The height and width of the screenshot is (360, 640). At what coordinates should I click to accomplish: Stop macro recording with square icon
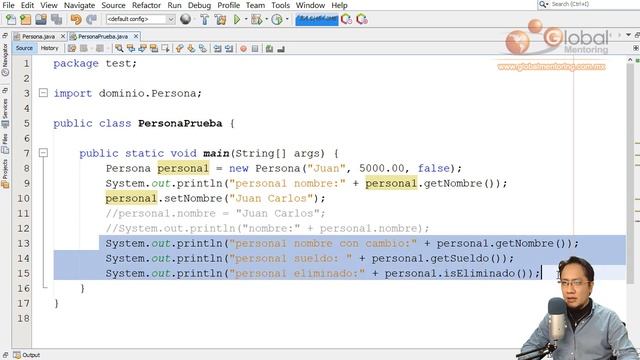(255, 49)
